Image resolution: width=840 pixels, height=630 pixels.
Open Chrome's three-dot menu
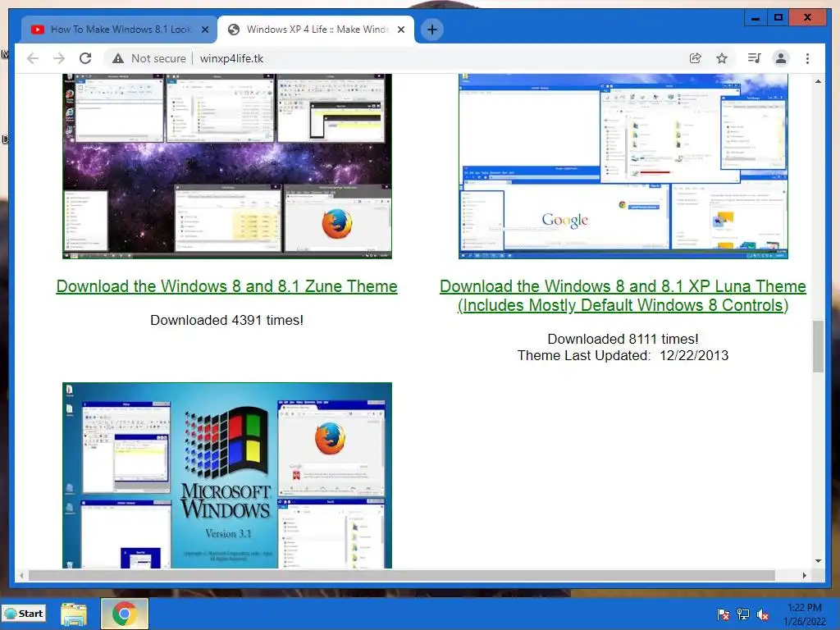pyautogui.click(x=807, y=58)
